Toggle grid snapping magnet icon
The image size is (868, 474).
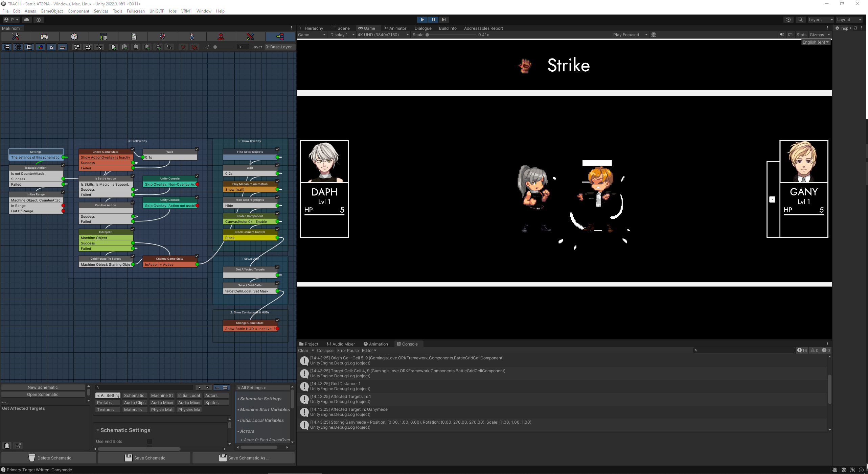point(29,47)
